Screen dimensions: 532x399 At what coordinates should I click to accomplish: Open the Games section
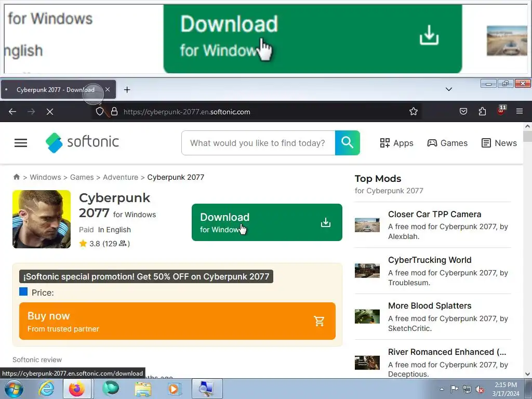click(447, 143)
